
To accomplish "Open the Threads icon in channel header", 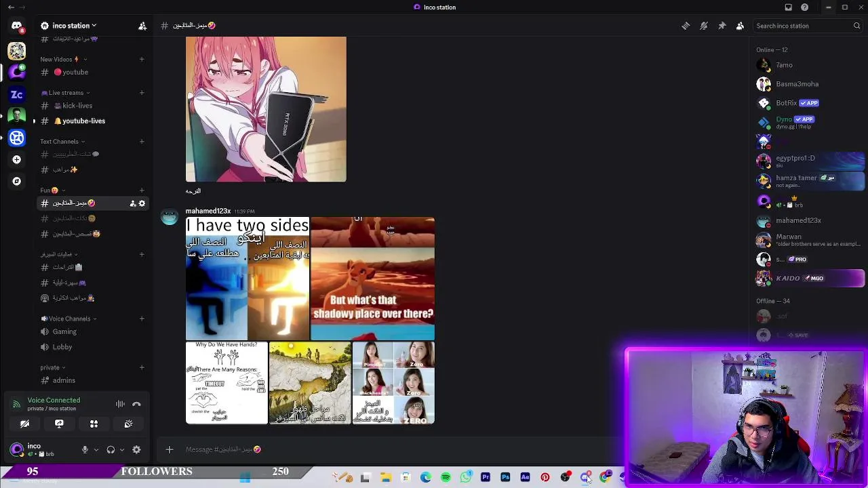I will [x=686, y=26].
